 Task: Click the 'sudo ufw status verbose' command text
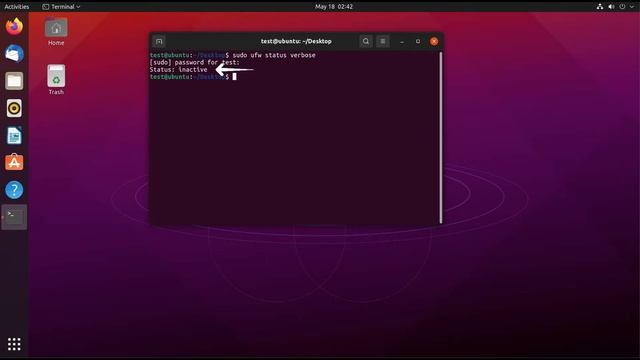click(x=274, y=55)
